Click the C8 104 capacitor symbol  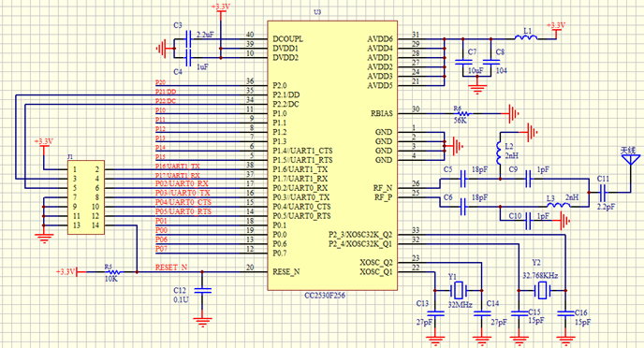[491, 62]
